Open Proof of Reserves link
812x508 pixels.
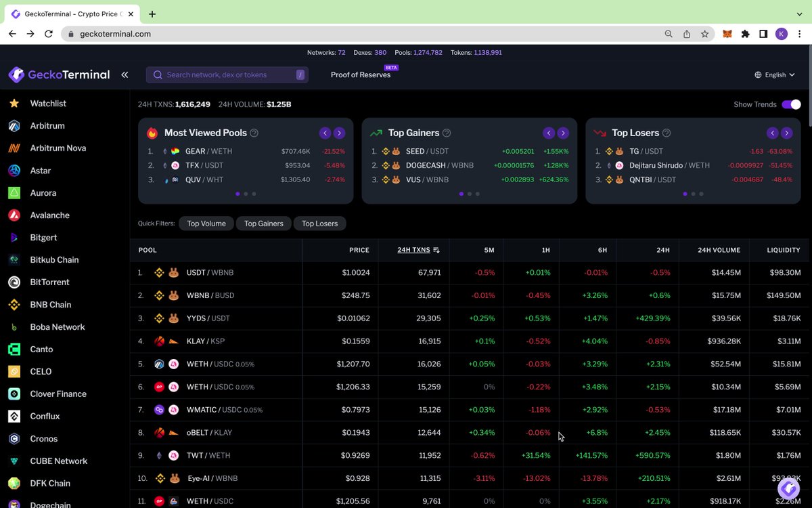[x=361, y=75]
